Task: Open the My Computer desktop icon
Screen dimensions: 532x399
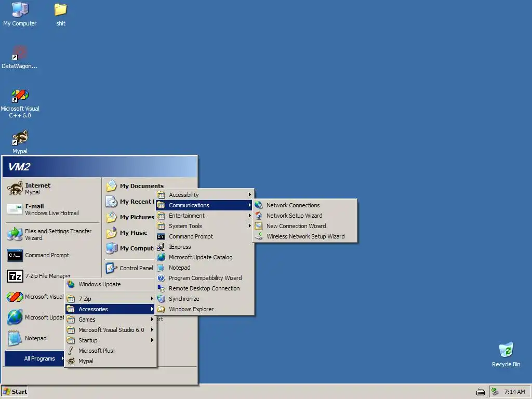Action: tap(20, 14)
